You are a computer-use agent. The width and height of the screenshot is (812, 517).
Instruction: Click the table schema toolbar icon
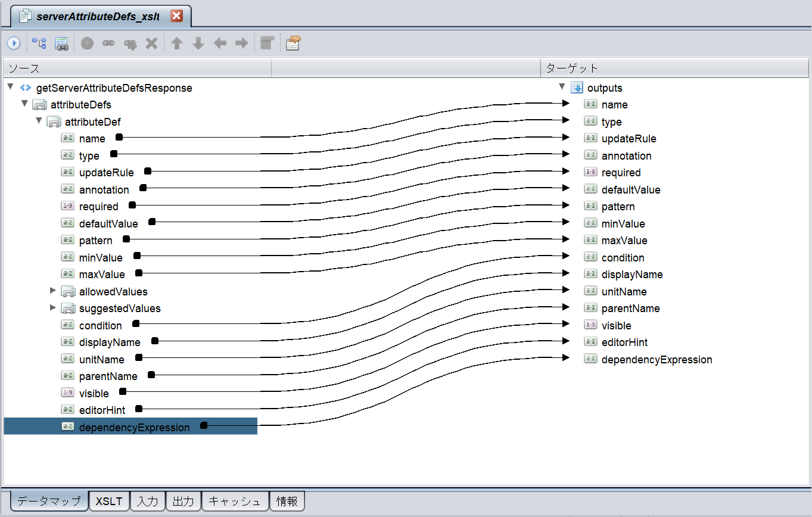(61, 43)
